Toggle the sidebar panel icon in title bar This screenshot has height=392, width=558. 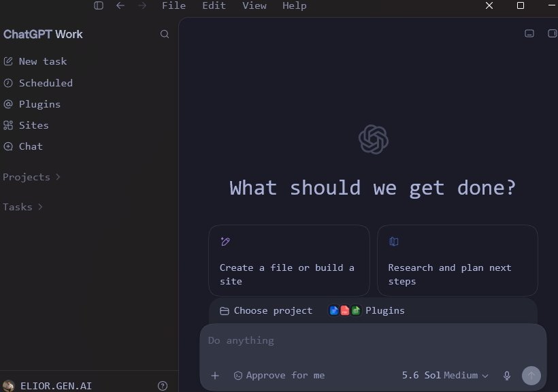(x=99, y=5)
